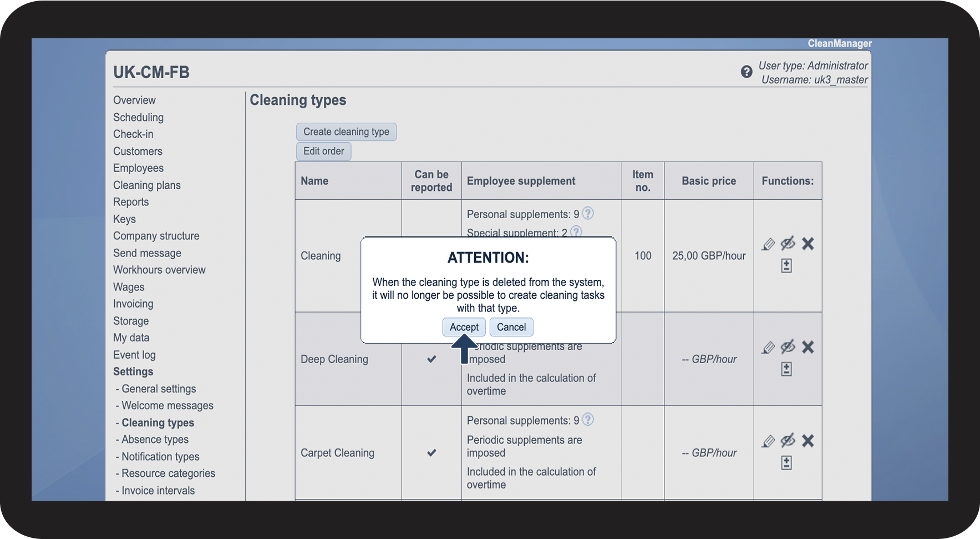Click the edit pencil icon for Carpet Cleaning
Image resolution: width=980 pixels, height=539 pixels.
(x=768, y=441)
